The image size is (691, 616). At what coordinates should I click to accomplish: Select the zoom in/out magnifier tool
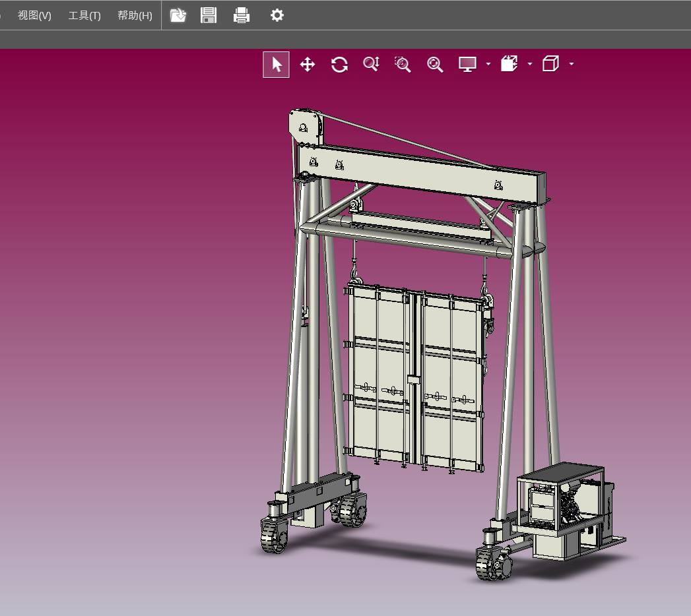[371, 64]
